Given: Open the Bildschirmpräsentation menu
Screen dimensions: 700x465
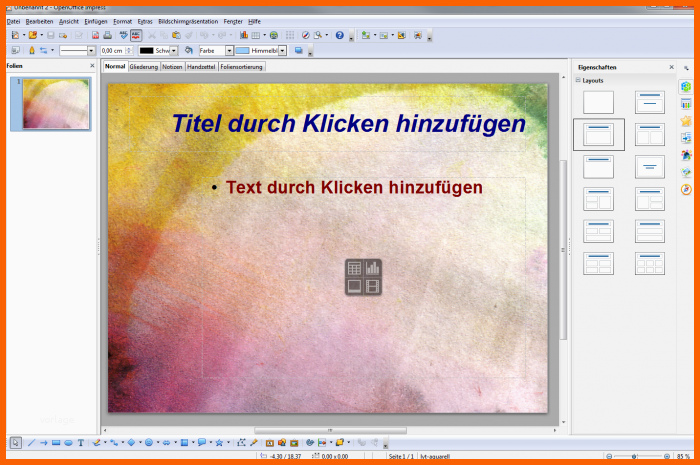Looking at the screenshot, I should click(188, 21).
